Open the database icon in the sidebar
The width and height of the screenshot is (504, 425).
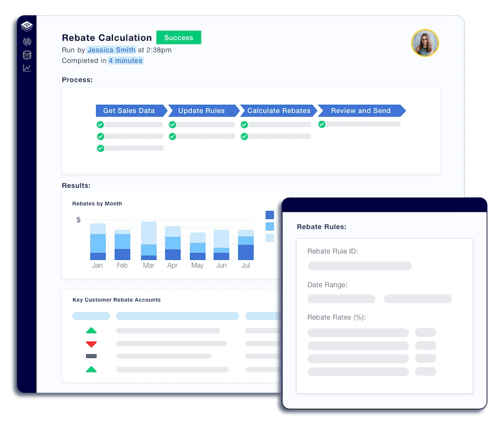27,55
